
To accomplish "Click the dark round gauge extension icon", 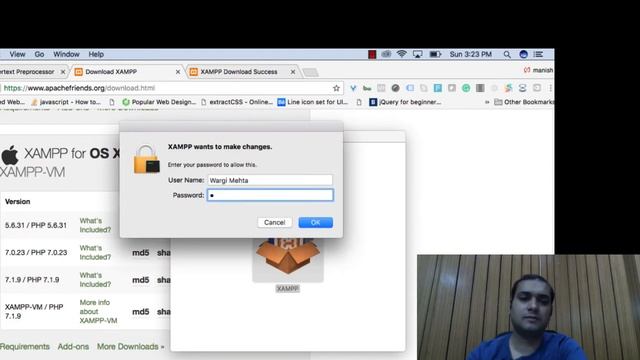I will click(395, 88).
